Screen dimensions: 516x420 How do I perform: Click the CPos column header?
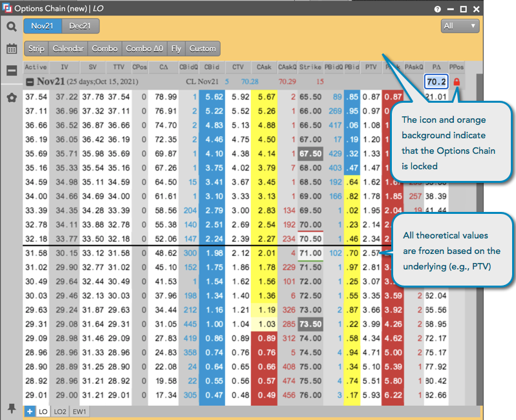point(140,67)
